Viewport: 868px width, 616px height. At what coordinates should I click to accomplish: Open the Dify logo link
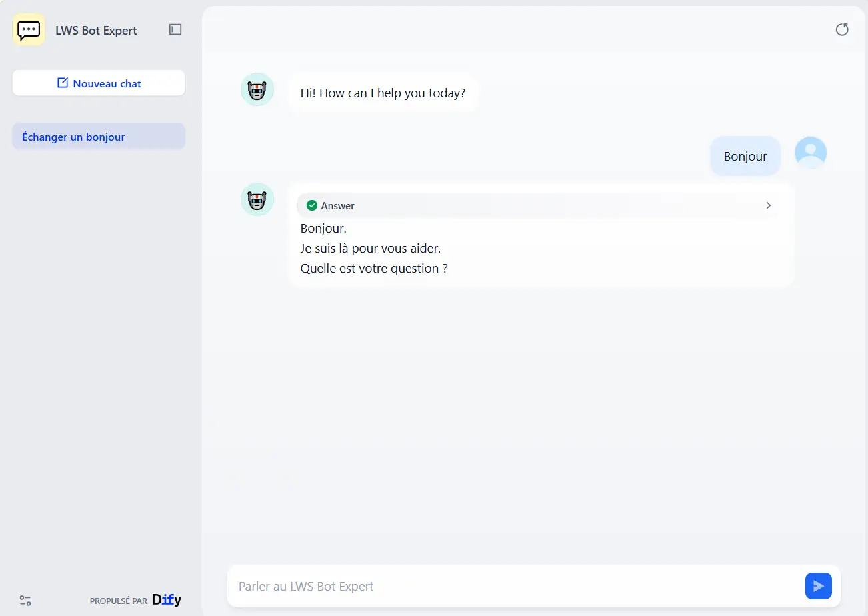coord(167,600)
